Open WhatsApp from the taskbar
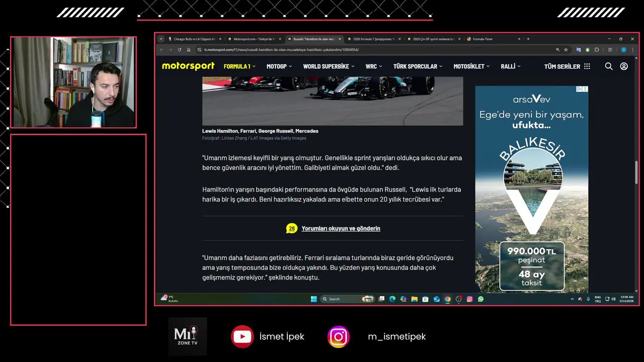644x362 pixels. click(480, 299)
